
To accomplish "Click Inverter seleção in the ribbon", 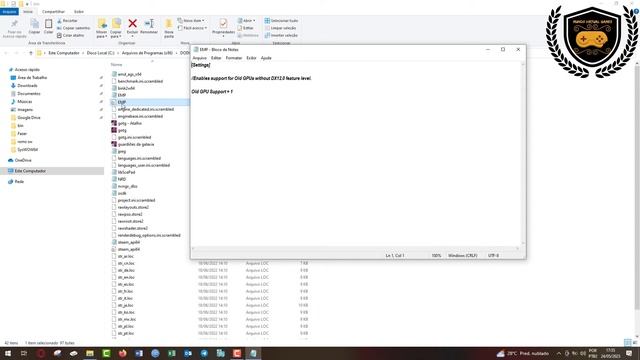I will click(281, 35).
